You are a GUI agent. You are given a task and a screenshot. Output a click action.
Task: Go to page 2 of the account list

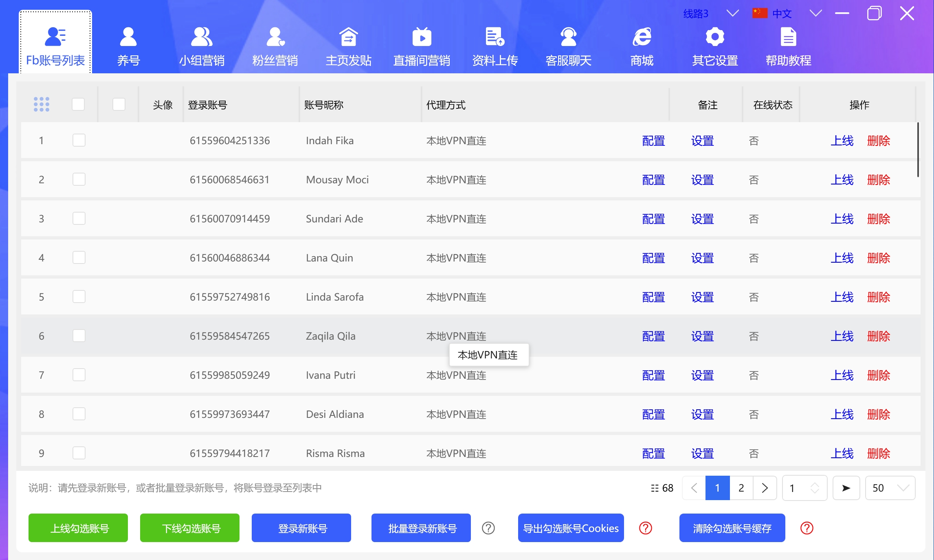741,488
